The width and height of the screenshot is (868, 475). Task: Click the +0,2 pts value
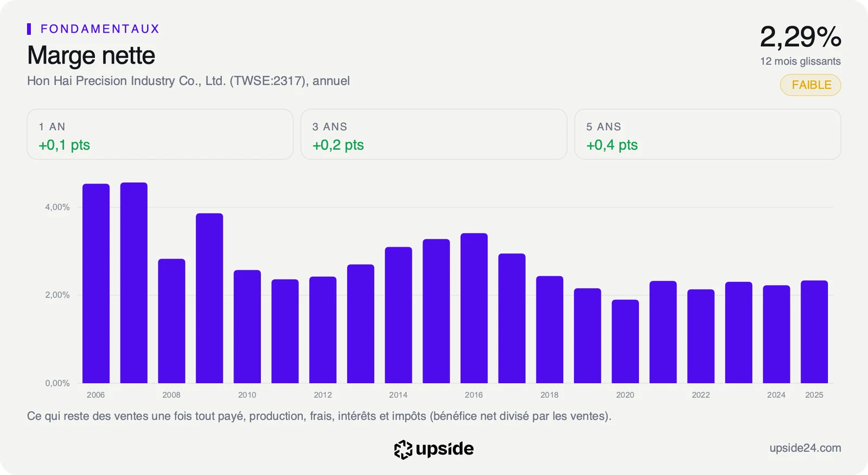pos(338,145)
